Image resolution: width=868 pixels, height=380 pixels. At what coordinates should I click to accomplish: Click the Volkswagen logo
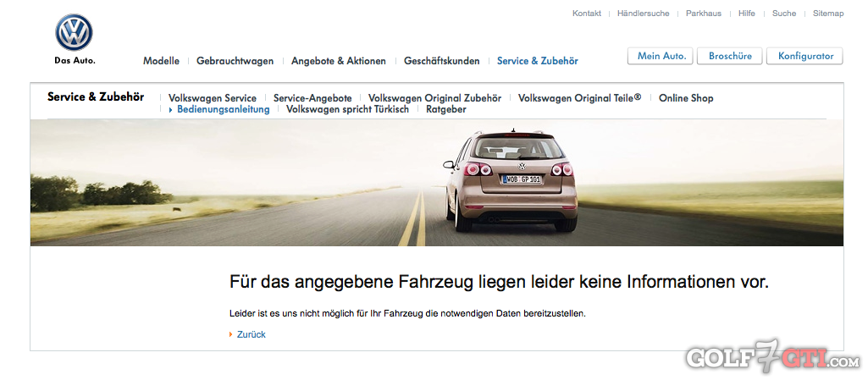(x=75, y=33)
